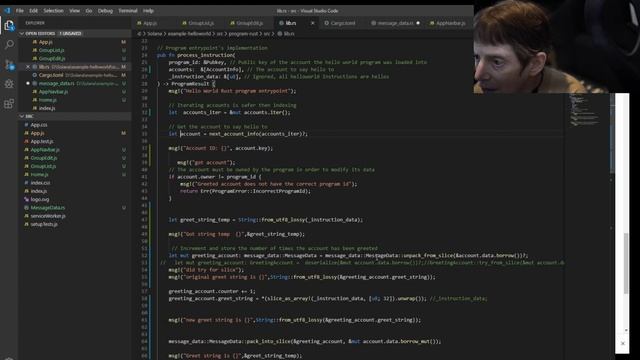Click the 'greeting_account.counter += 1;' line
The width and height of the screenshot is (640, 360).
click(212, 291)
